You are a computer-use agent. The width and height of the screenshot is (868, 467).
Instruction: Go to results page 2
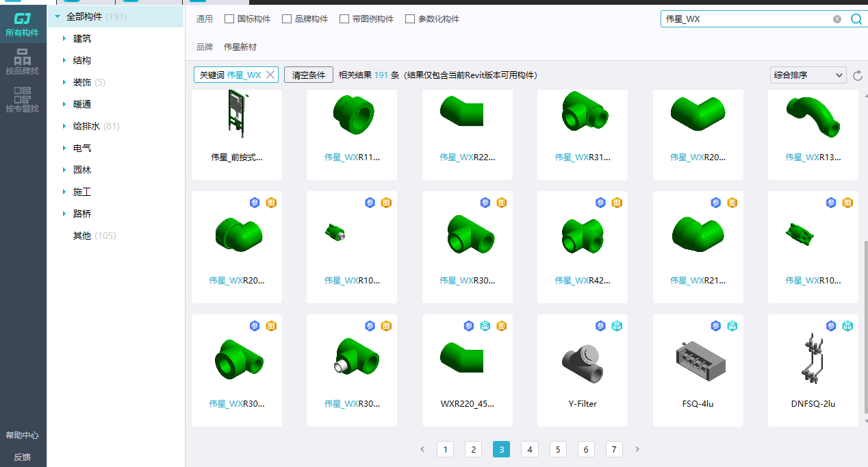pos(473,449)
